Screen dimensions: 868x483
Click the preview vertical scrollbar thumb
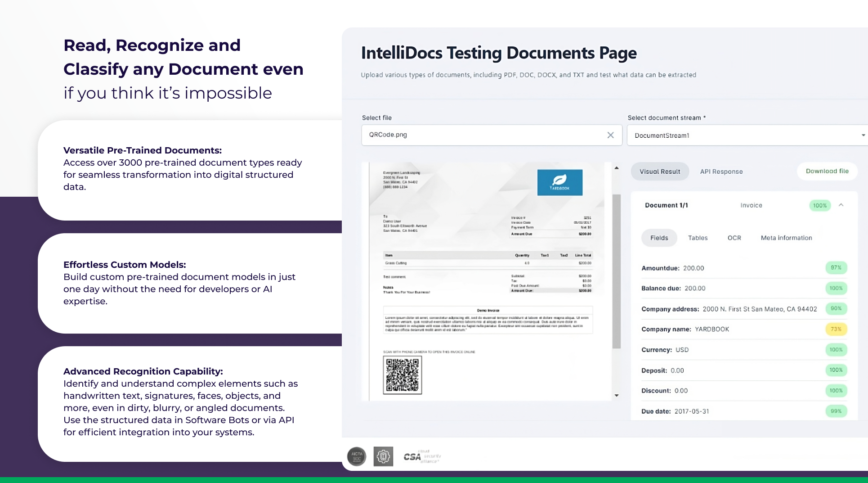617,270
